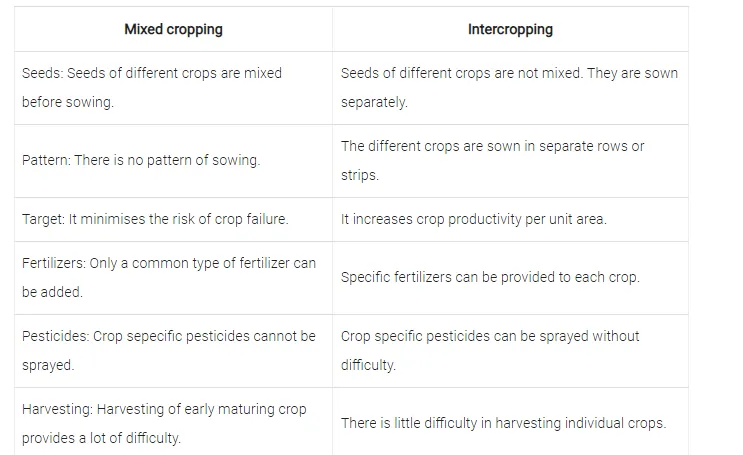Screen dimensions: 743x455
Task: Select the "Only a common type of fertilizer" cell
Action: pos(168,277)
